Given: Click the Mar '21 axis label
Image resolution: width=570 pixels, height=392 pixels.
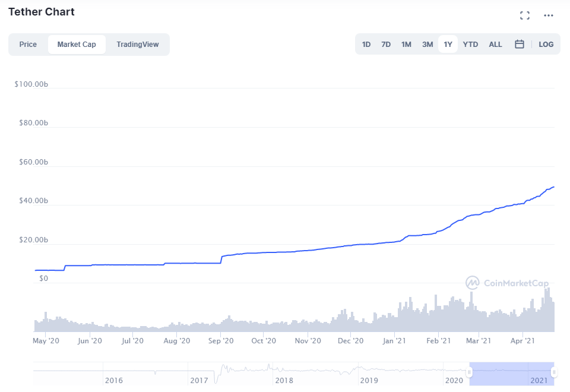Looking at the screenshot, I should click(x=479, y=341).
